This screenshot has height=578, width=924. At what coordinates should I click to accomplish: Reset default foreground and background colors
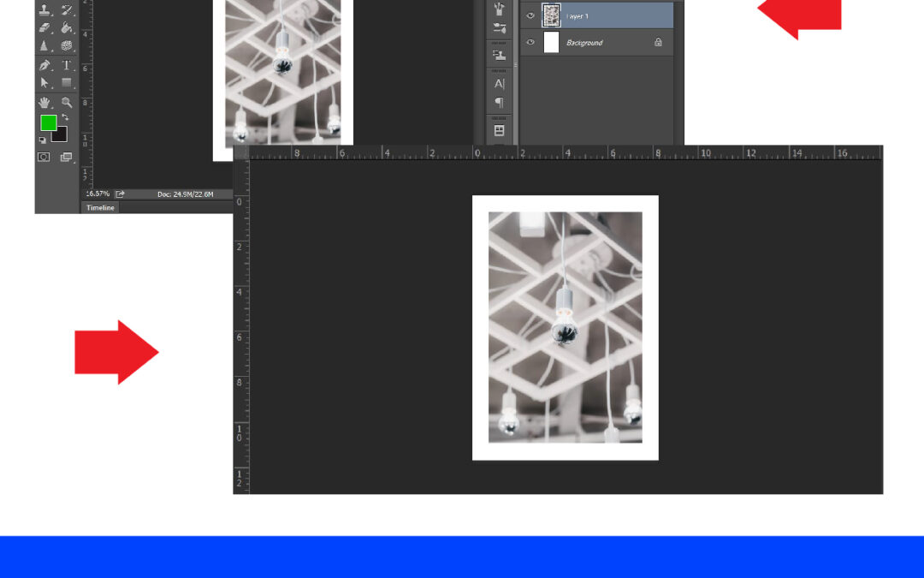pyautogui.click(x=43, y=140)
